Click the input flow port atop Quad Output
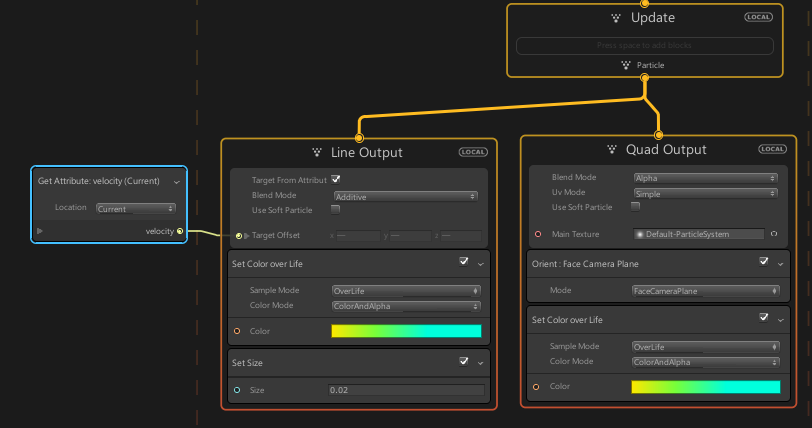This screenshot has width=812, height=428. point(658,135)
